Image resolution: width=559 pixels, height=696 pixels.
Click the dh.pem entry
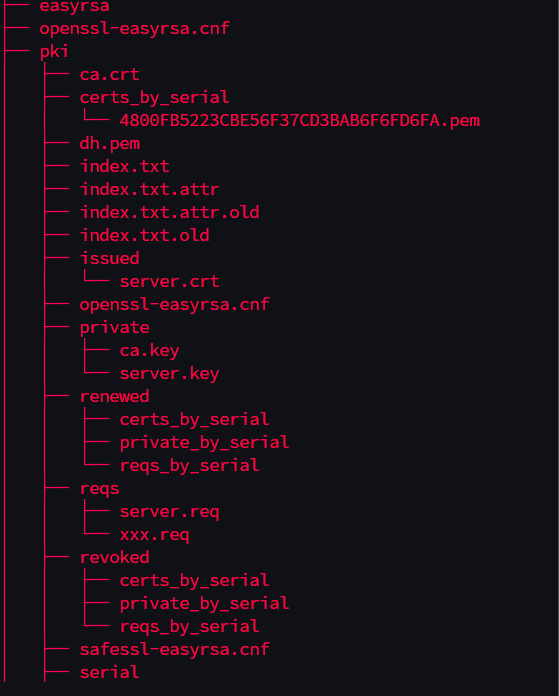tap(109, 143)
